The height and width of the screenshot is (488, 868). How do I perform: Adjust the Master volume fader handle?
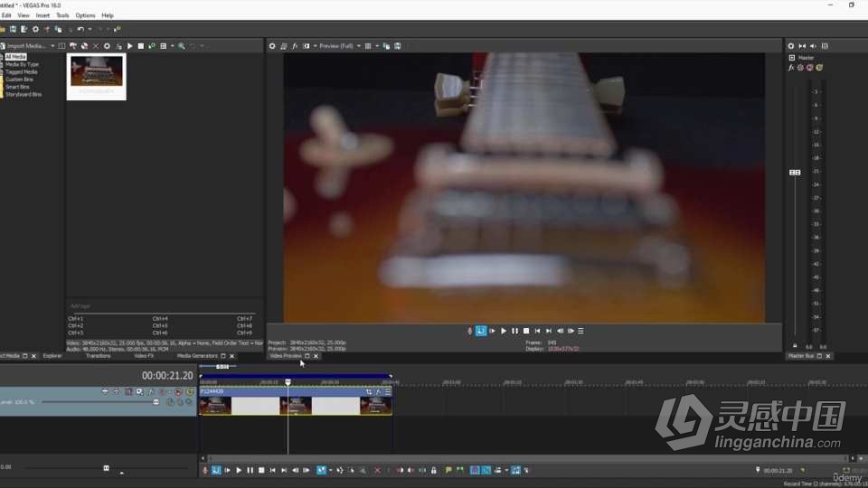pos(795,173)
